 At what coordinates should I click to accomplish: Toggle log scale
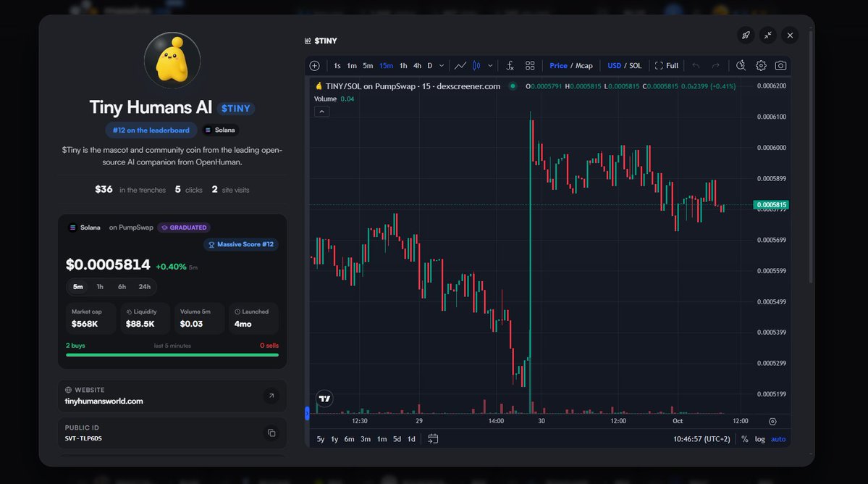coord(759,439)
